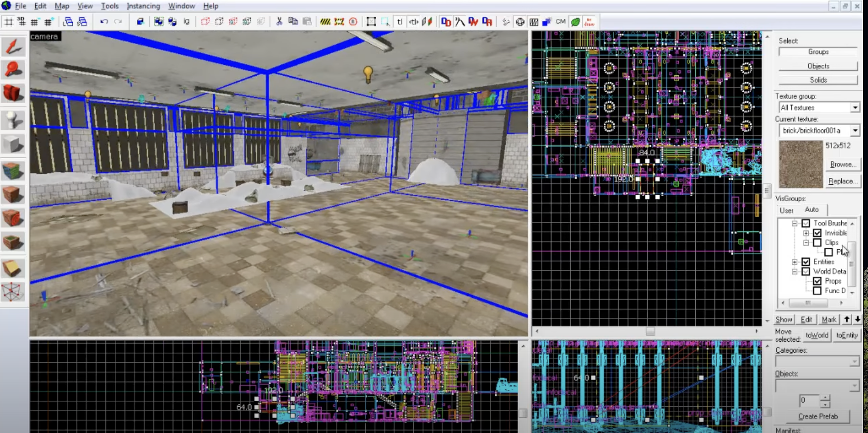
Task: Switch to the User visgroups tab
Action: pyautogui.click(x=786, y=210)
